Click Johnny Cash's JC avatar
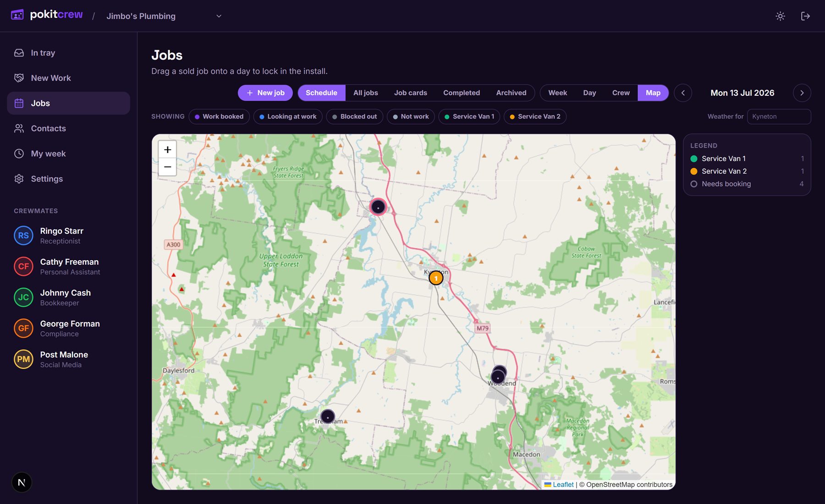 click(x=23, y=297)
